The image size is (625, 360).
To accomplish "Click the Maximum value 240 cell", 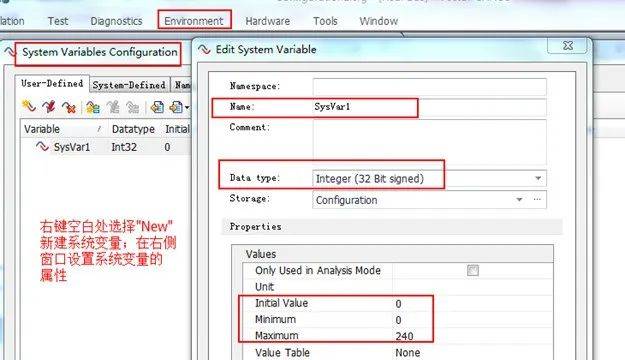I will [x=473, y=336].
